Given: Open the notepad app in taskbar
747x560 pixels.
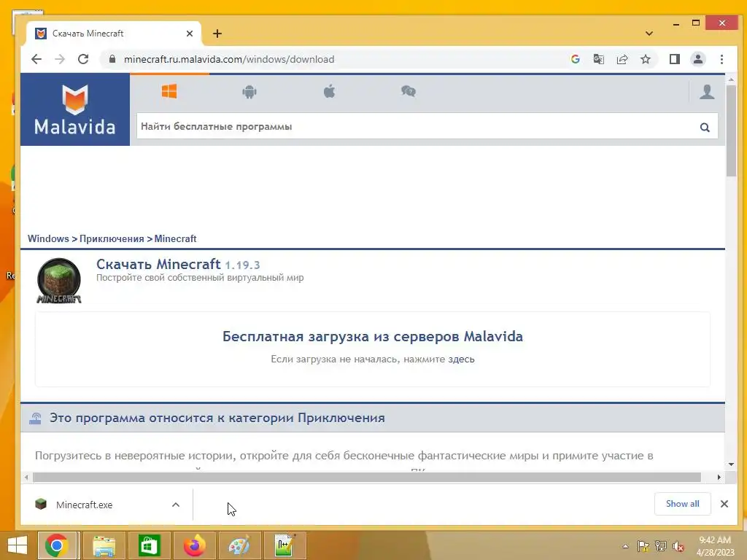Looking at the screenshot, I should (285, 545).
